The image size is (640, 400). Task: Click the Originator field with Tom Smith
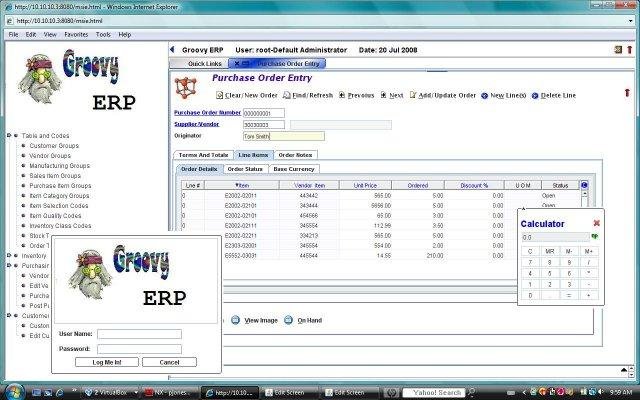pyautogui.click(x=284, y=136)
